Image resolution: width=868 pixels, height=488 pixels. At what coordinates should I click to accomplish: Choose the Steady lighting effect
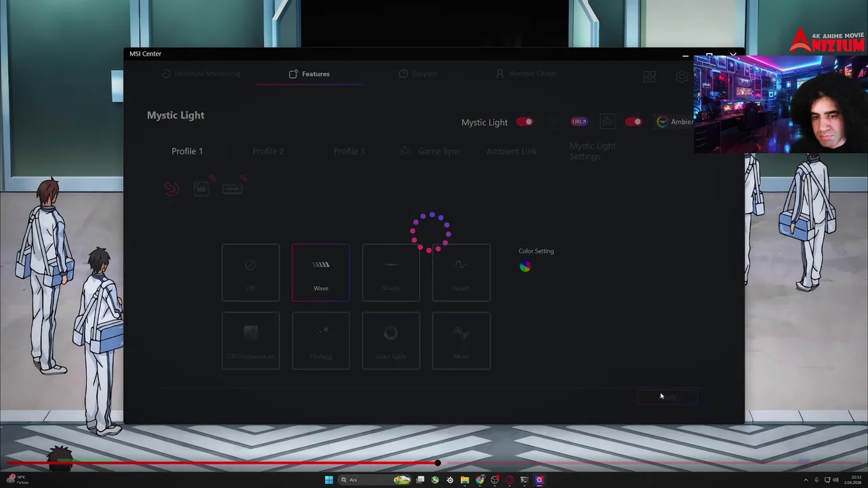[391, 272]
